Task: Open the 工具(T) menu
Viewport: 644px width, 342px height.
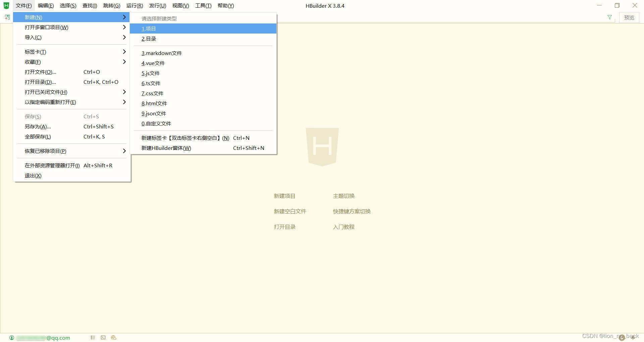Action: coord(203,6)
